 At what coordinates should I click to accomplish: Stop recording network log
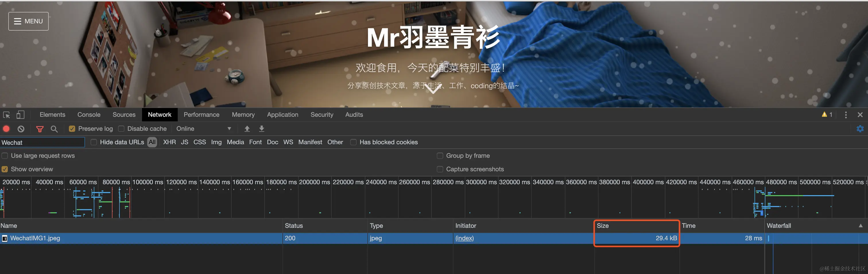[x=6, y=129]
